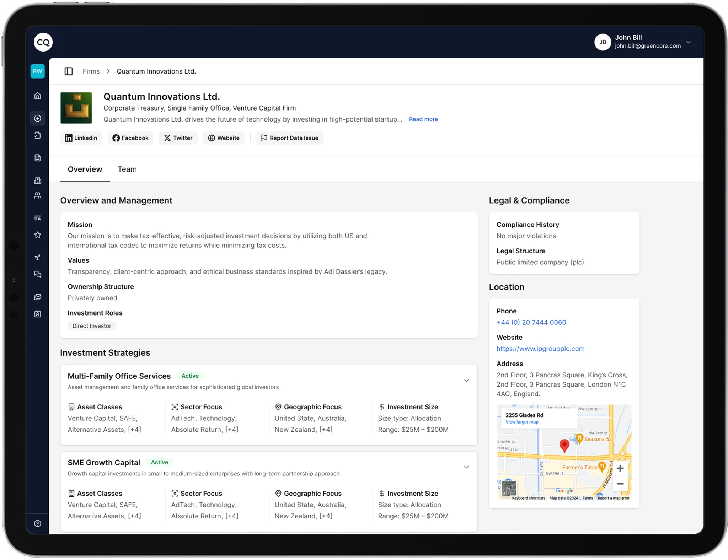Click the Help question mark icon

point(38,523)
